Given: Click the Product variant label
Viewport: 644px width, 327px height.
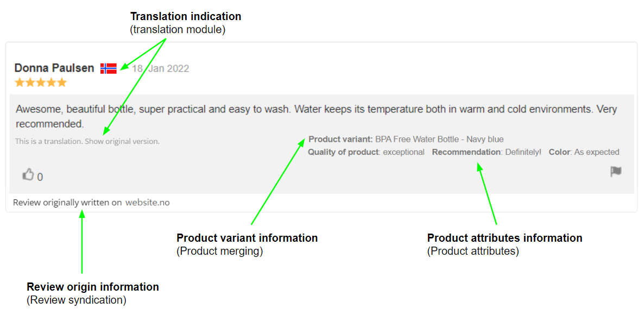Looking at the screenshot, I should 340,140.
